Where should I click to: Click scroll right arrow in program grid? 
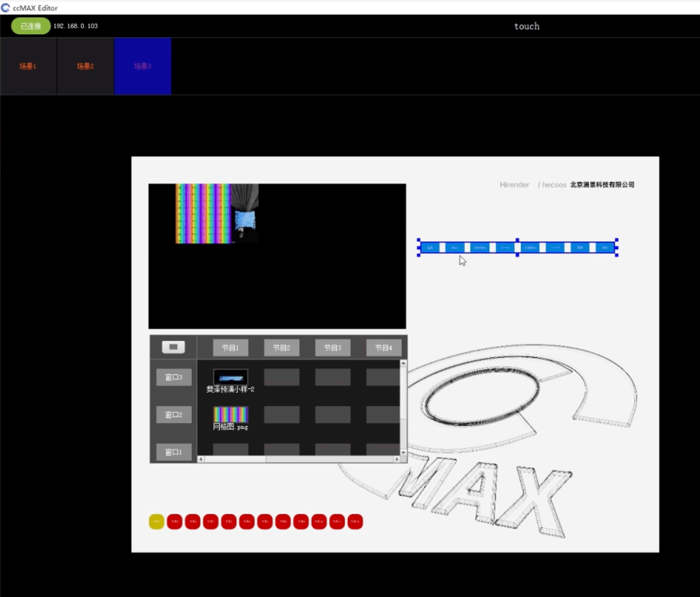click(397, 459)
